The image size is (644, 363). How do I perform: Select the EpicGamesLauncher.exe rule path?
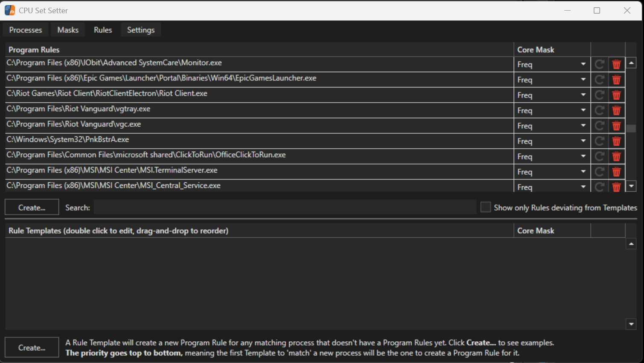click(x=162, y=78)
